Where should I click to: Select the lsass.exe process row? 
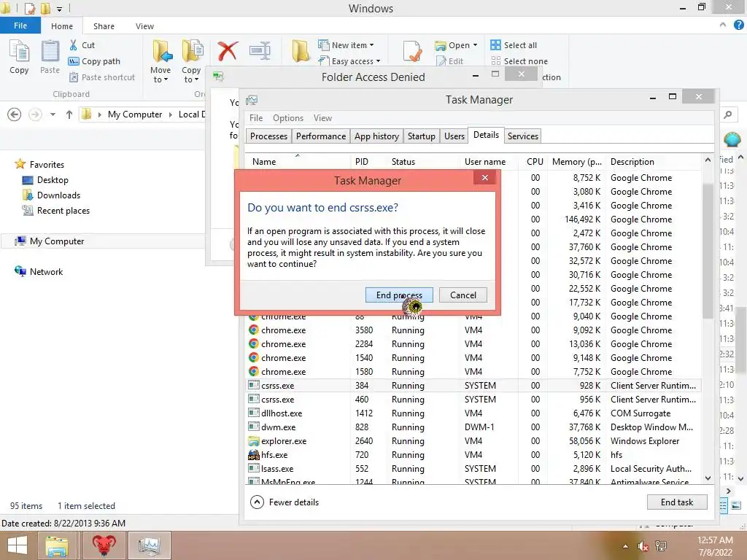point(473,469)
